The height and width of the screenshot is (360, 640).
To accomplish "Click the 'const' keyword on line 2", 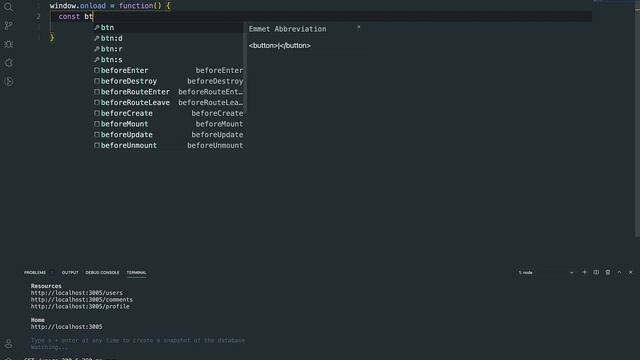I will 69,16.
